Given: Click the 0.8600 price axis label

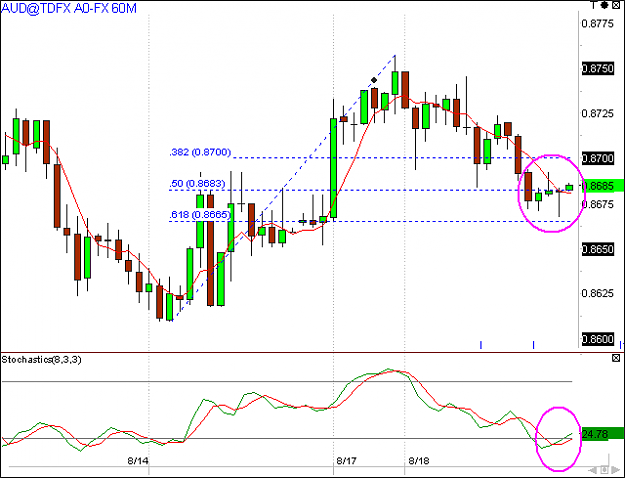Looking at the screenshot, I should tap(597, 339).
